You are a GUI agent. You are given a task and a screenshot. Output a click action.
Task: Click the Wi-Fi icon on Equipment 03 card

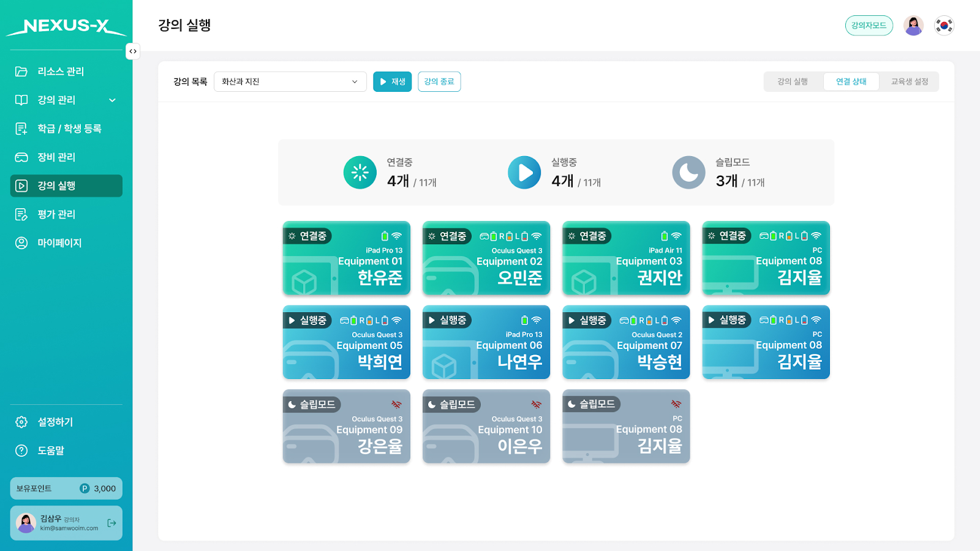coord(676,236)
